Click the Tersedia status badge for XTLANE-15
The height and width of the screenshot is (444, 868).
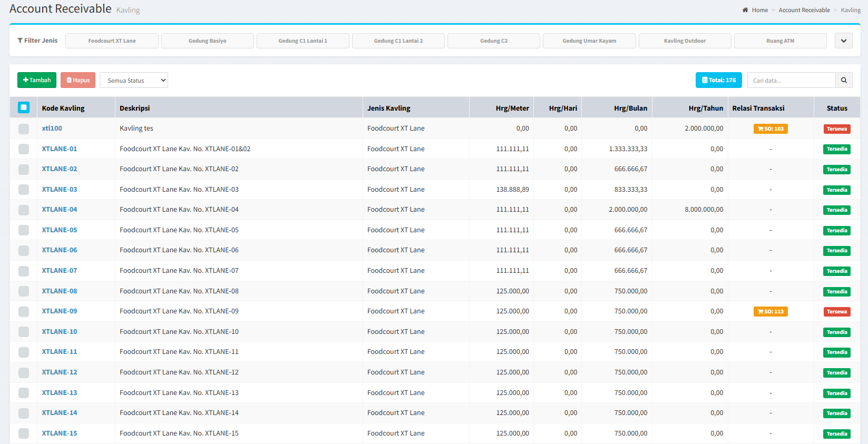[836, 434]
